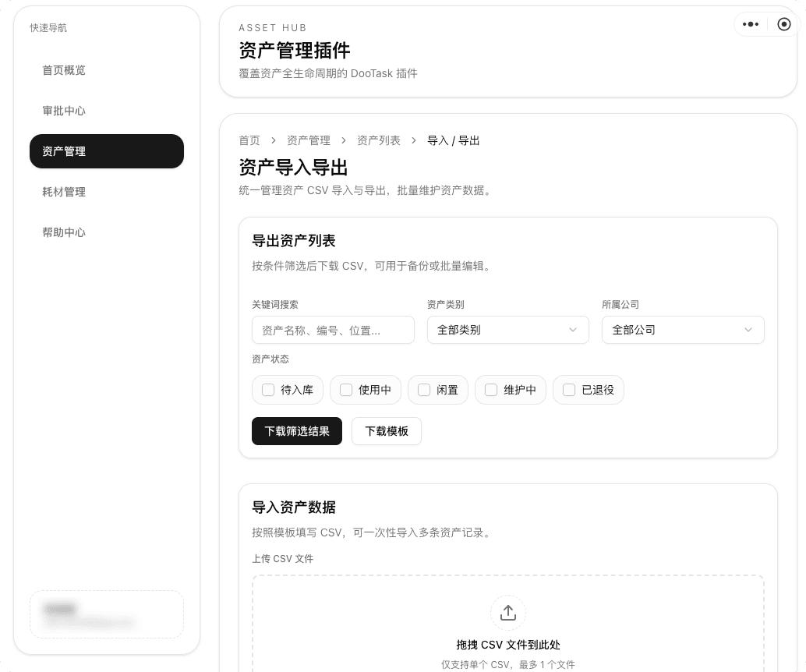Tick the 已退役 status checkbox
The height and width of the screenshot is (672, 806).
click(x=569, y=390)
